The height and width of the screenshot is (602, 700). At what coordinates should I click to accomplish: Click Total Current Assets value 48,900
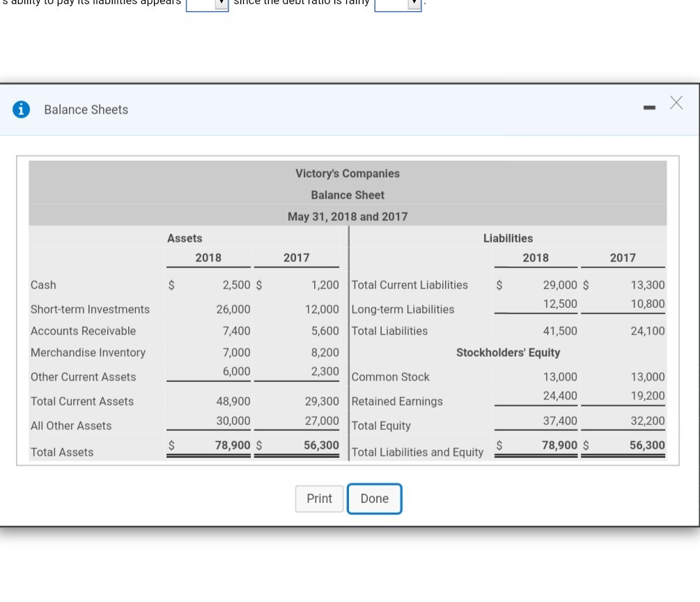233,401
